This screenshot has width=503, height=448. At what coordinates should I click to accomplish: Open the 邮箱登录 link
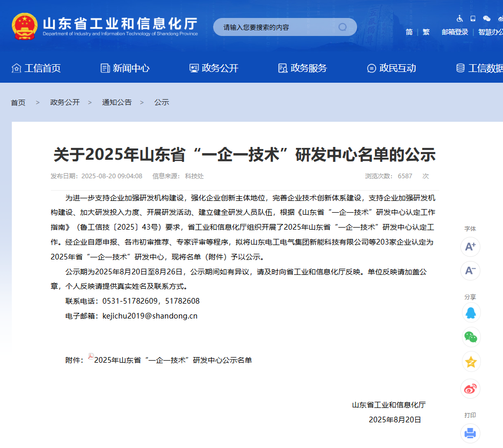click(x=454, y=31)
